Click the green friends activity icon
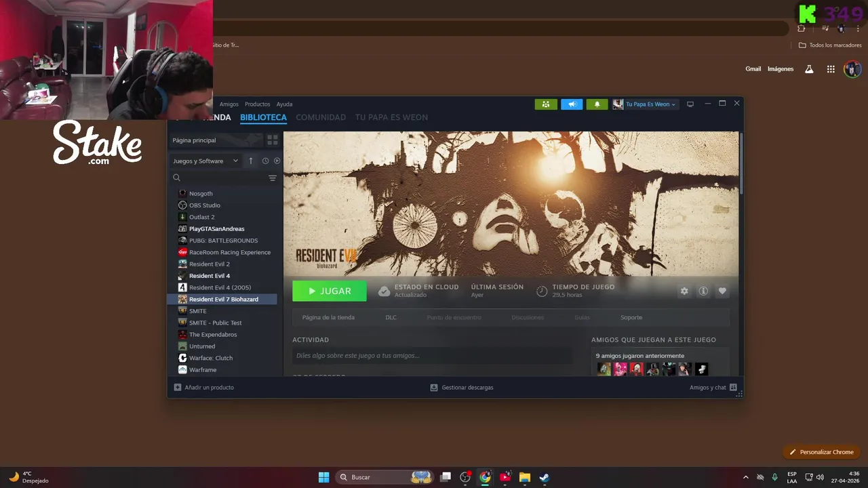This screenshot has height=488, width=868. tap(546, 104)
